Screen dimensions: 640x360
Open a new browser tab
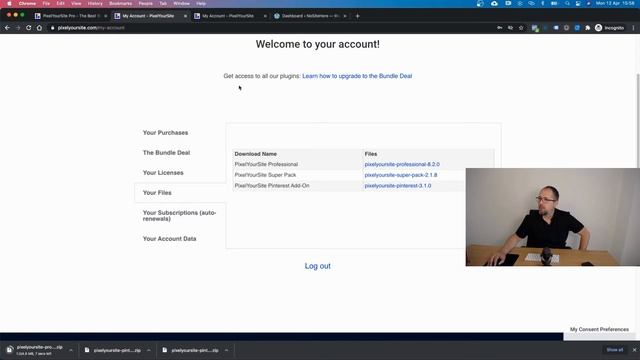click(x=358, y=16)
